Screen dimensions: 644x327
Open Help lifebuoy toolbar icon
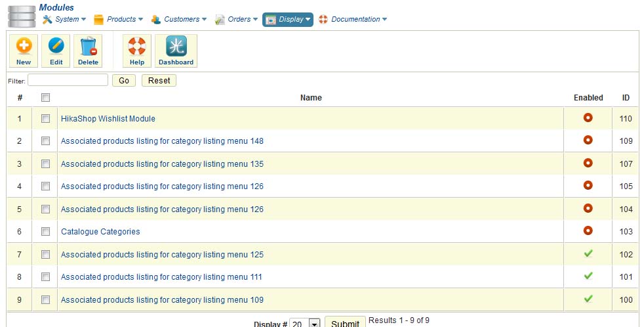[x=137, y=51]
